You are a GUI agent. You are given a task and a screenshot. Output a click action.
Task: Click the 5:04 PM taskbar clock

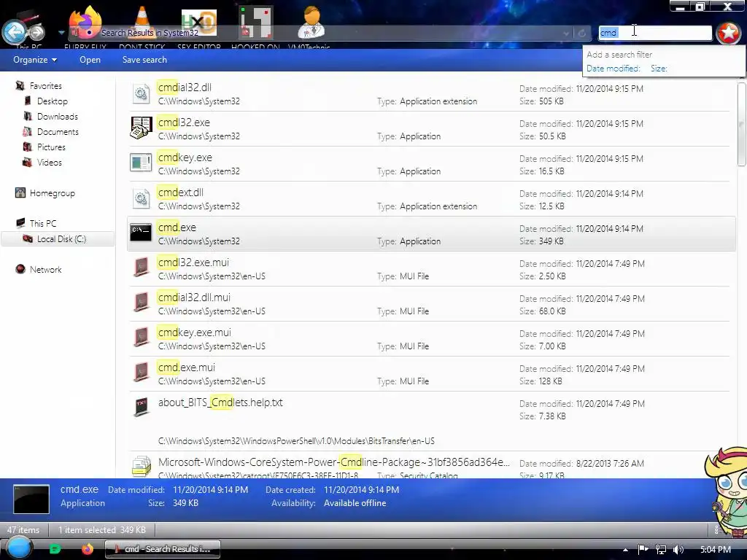[716, 550]
